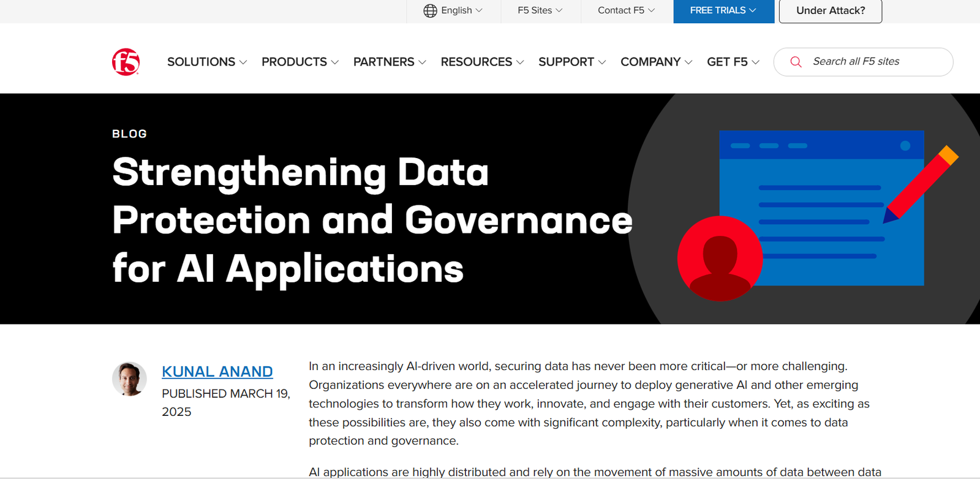This screenshot has width=980, height=479.
Task: Click the Under Attack? button
Action: click(x=830, y=11)
